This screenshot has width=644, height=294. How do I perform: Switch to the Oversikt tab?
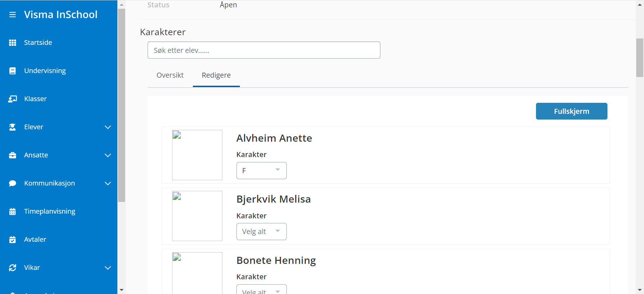coord(170,75)
